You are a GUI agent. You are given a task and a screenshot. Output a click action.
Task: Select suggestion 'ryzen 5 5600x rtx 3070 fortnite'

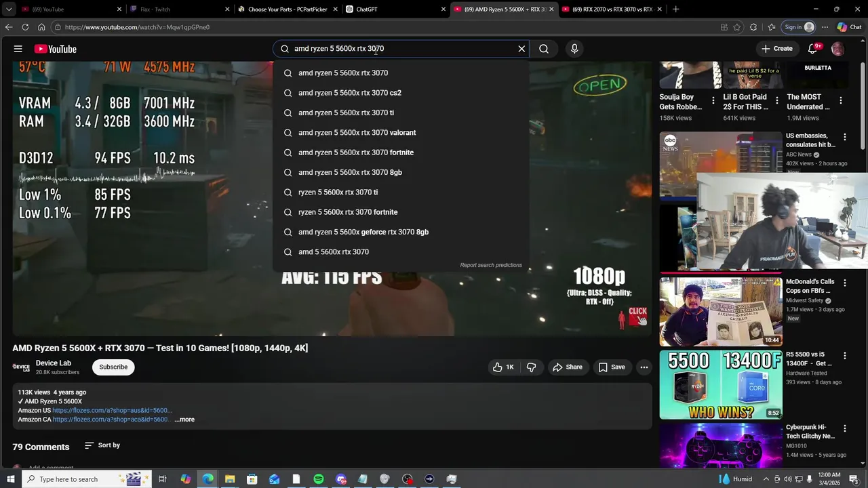(401, 212)
